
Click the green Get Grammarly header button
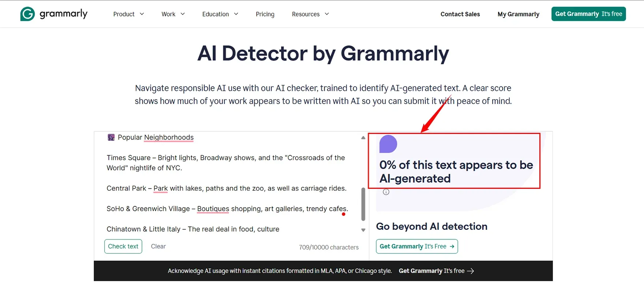(588, 14)
